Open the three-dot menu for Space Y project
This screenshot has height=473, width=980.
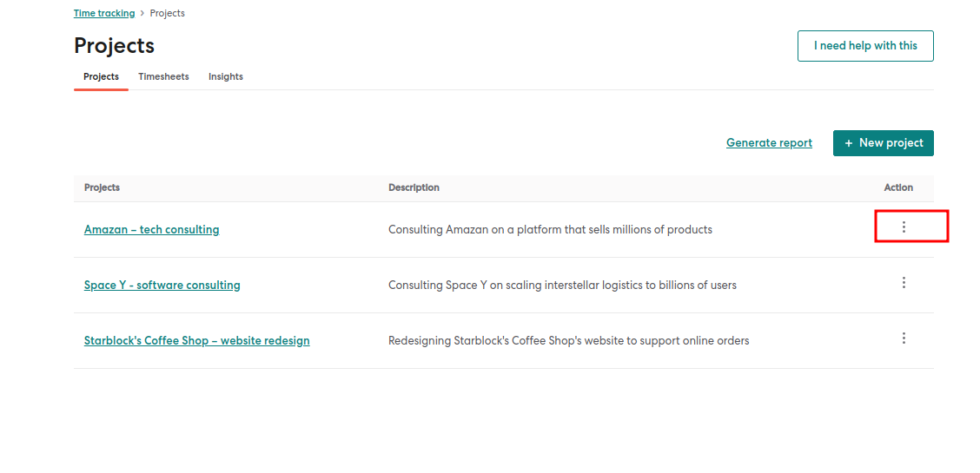pos(904,283)
